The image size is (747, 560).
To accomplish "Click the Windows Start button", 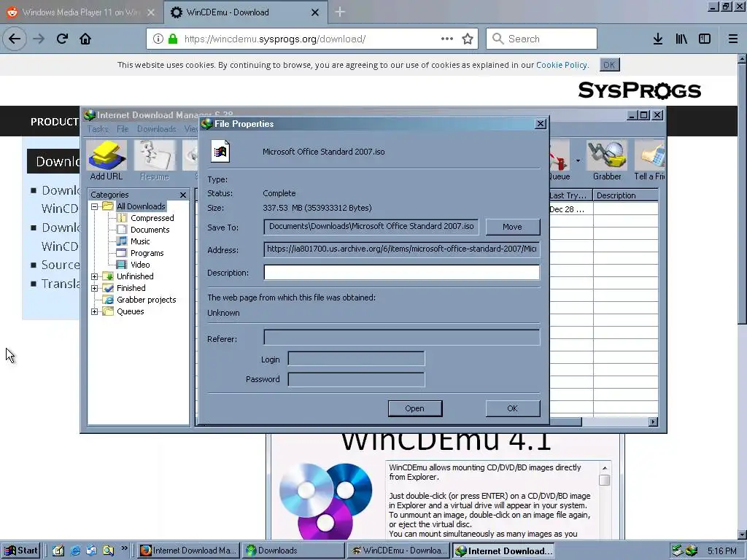I will point(20,551).
